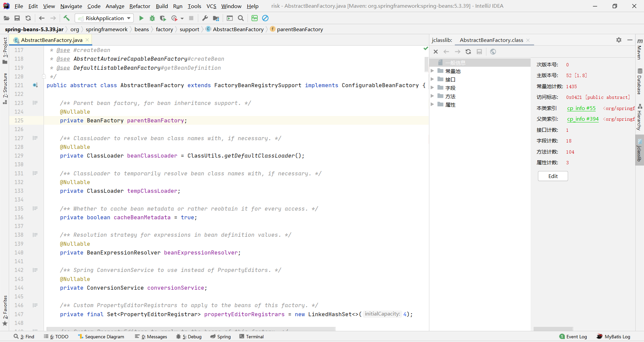Image resolution: width=644 pixels, height=342 pixels.
Task: Open the MyBatis Log panel
Action: point(613,337)
